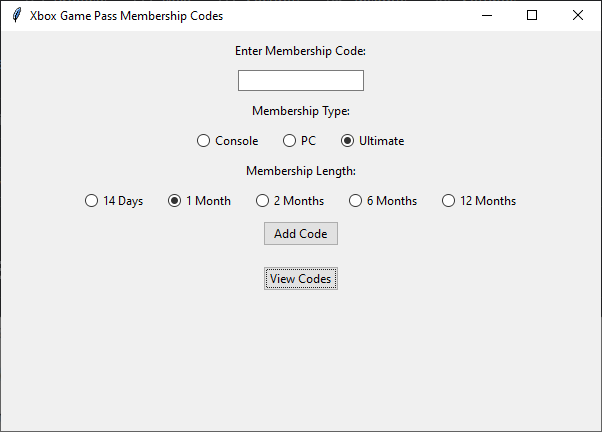
Task: Click the Membership Type heading label
Action: [x=300, y=111]
